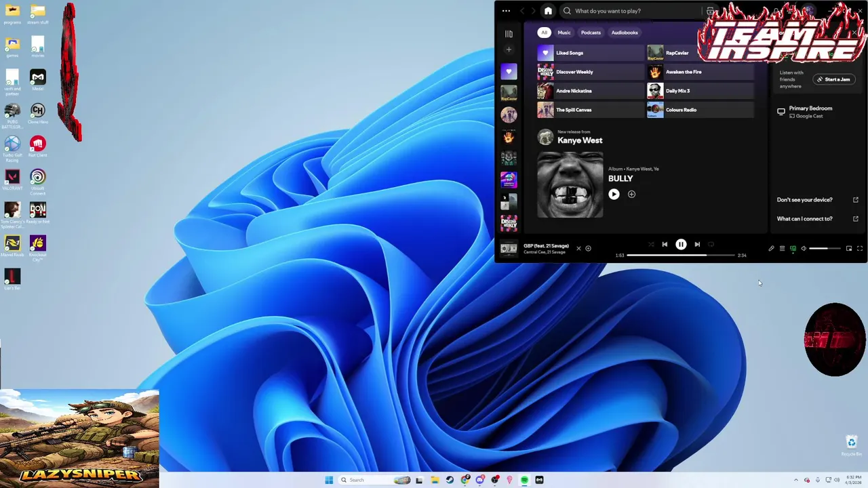Screen dimensions: 868x488
Task: Hide the GBP track with the X icon
Action: tap(578, 249)
